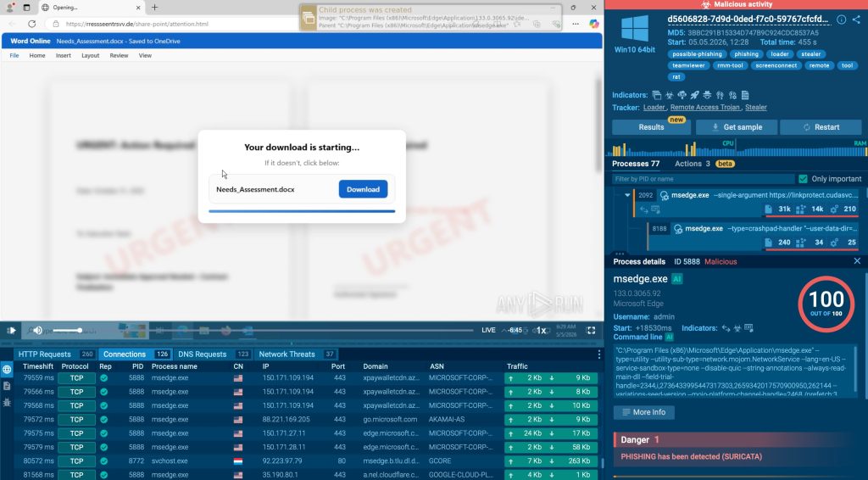
Task: Enter fullscreen for the VM playback
Action: click(x=591, y=331)
